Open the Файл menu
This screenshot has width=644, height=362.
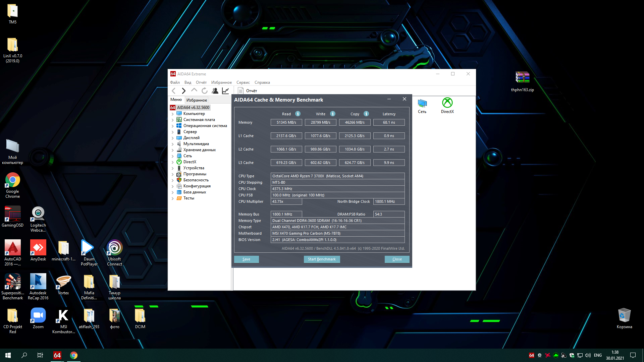tap(175, 82)
